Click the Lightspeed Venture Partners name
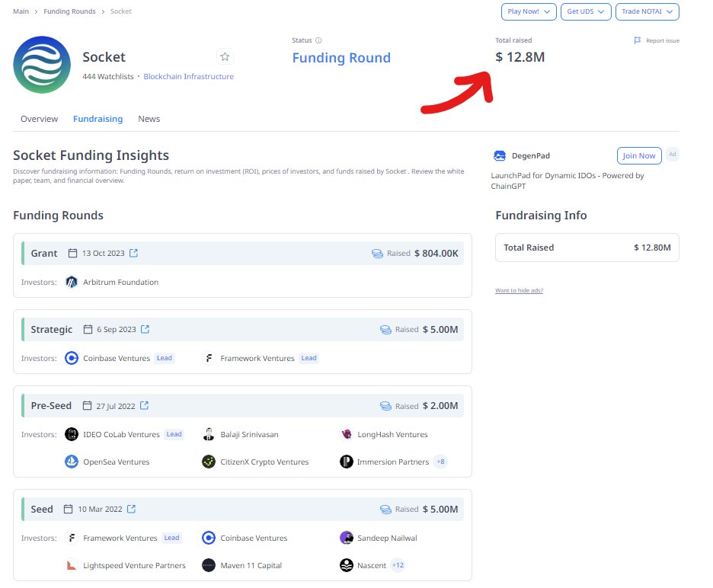The height and width of the screenshot is (588, 713). [x=135, y=565]
